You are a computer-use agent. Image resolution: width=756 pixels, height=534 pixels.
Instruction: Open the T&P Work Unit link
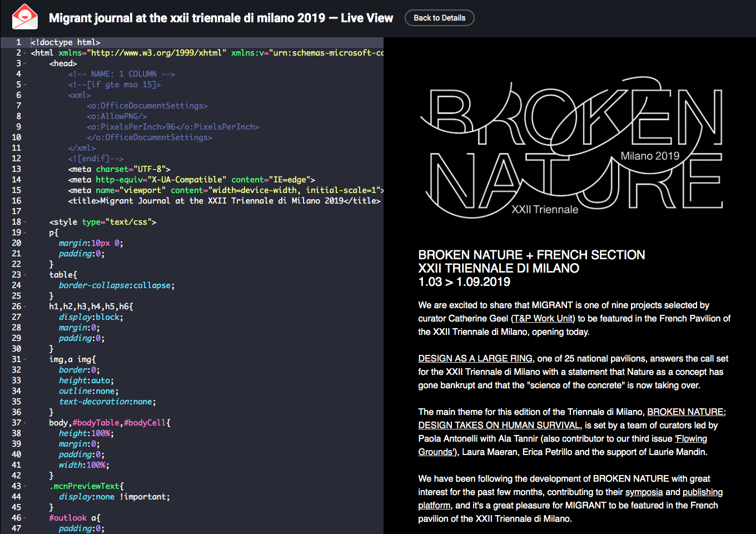(543, 318)
